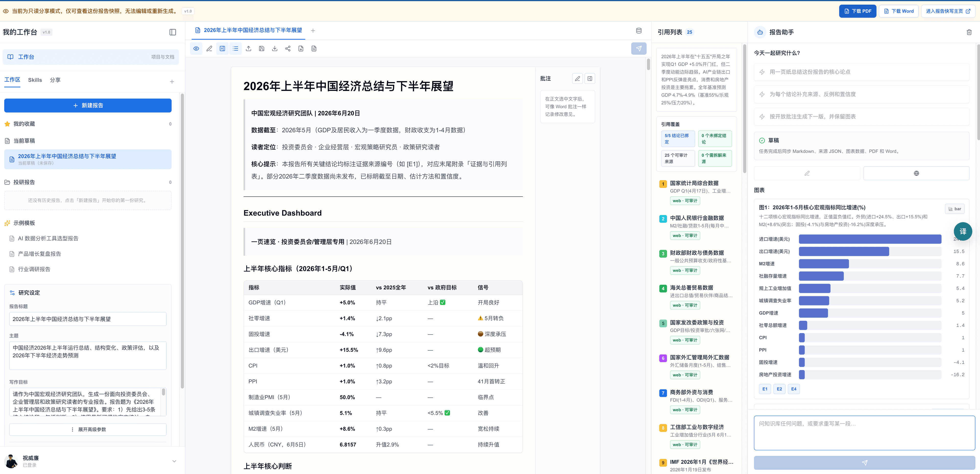Click the globe button below 草稿 card
The image size is (980, 474).
pyautogui.click(x=916, y=173)
